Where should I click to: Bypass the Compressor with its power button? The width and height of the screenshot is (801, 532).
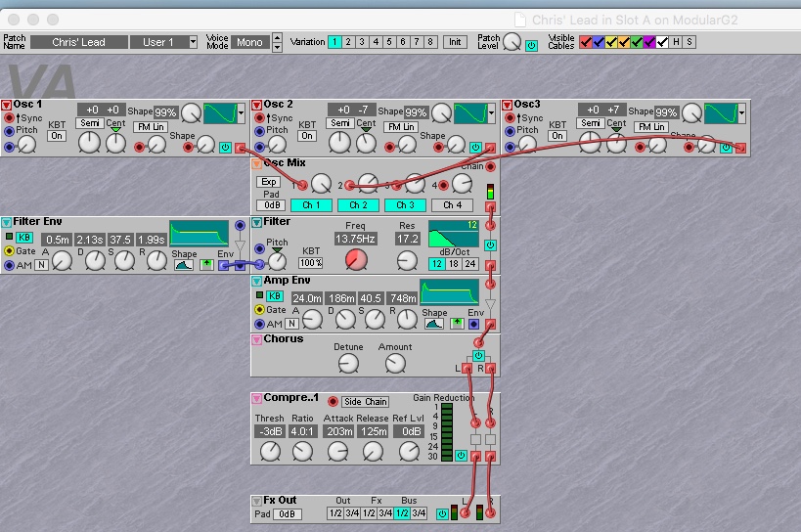[461, 455]
